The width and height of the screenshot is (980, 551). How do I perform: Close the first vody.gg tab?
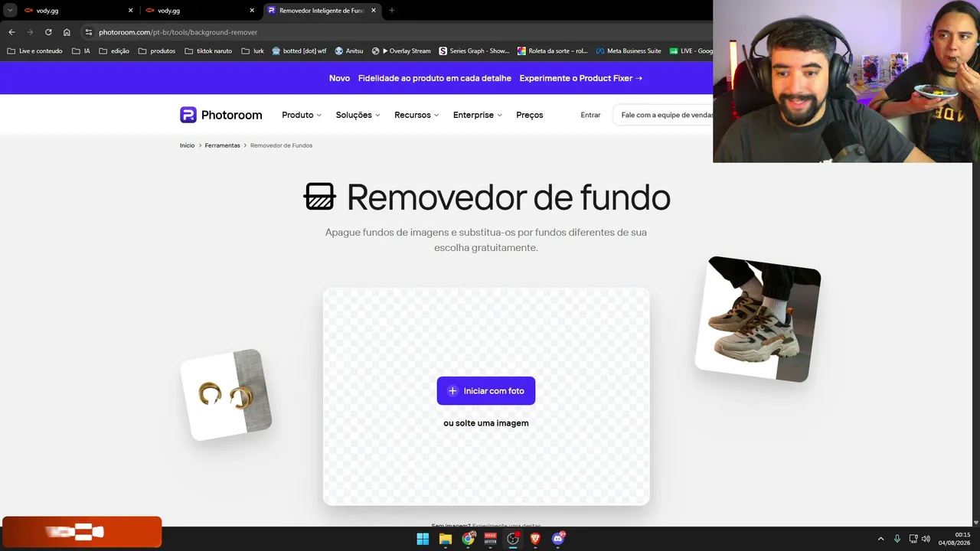tap(130, 11)
